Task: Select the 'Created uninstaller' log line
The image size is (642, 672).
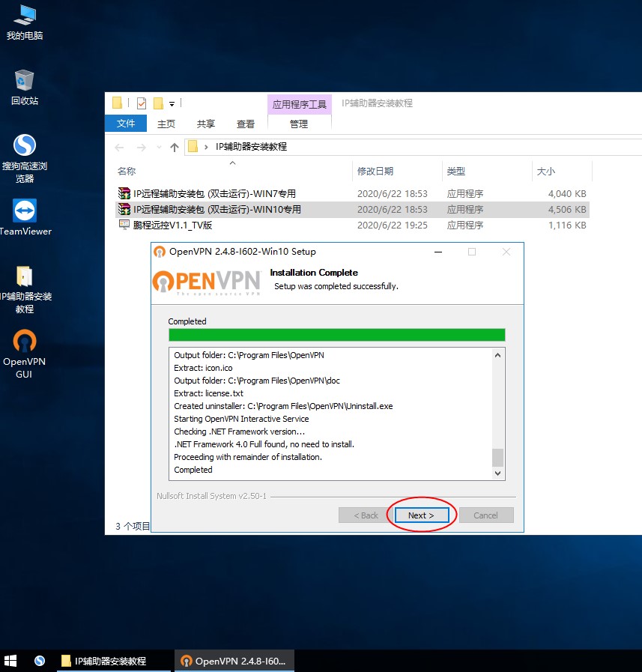Action: click(283, 406)
